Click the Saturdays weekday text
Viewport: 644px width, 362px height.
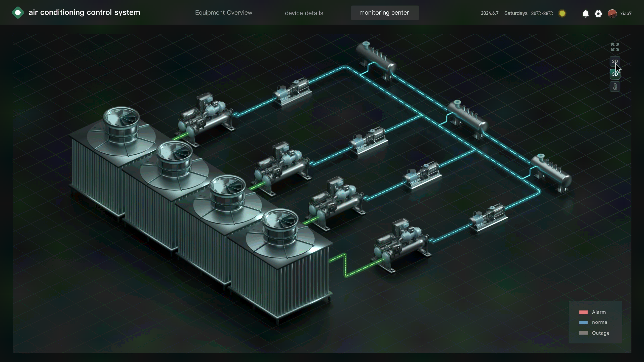click(516, 13)
